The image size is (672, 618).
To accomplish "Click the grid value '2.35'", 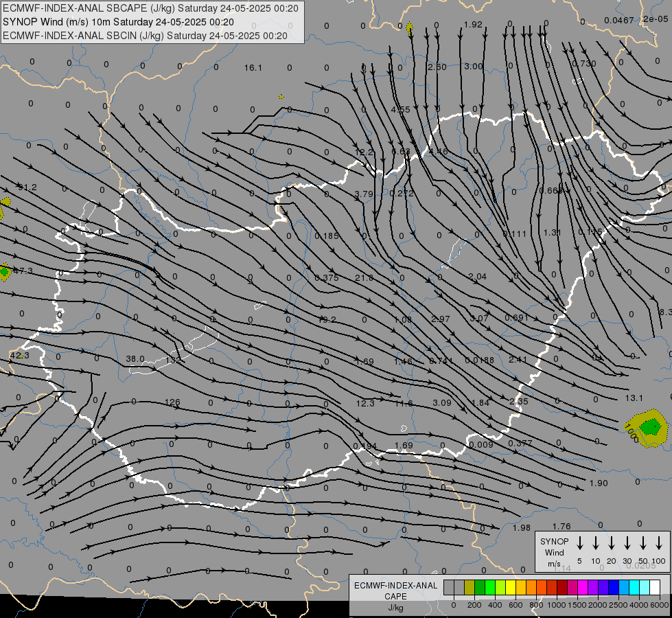I will click(x=519, y=402).
